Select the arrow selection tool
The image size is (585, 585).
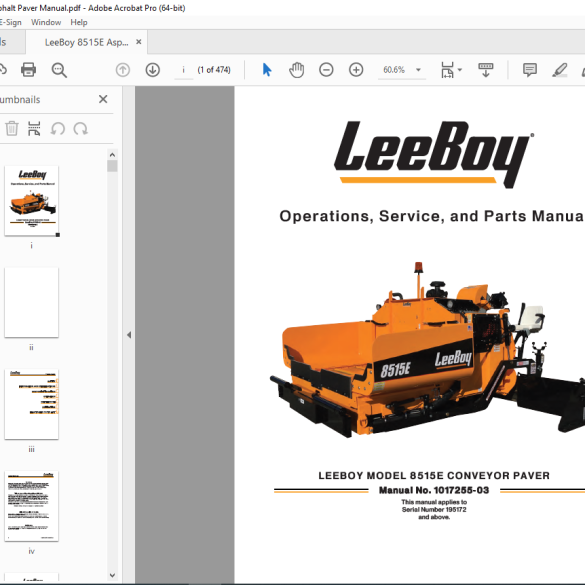point(267,70)
